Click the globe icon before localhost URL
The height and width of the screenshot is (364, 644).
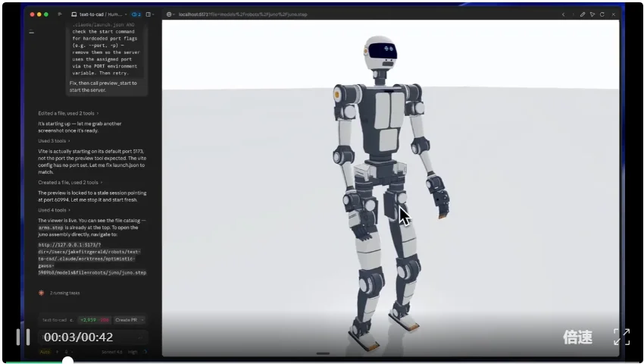click(x=169, y=14)
